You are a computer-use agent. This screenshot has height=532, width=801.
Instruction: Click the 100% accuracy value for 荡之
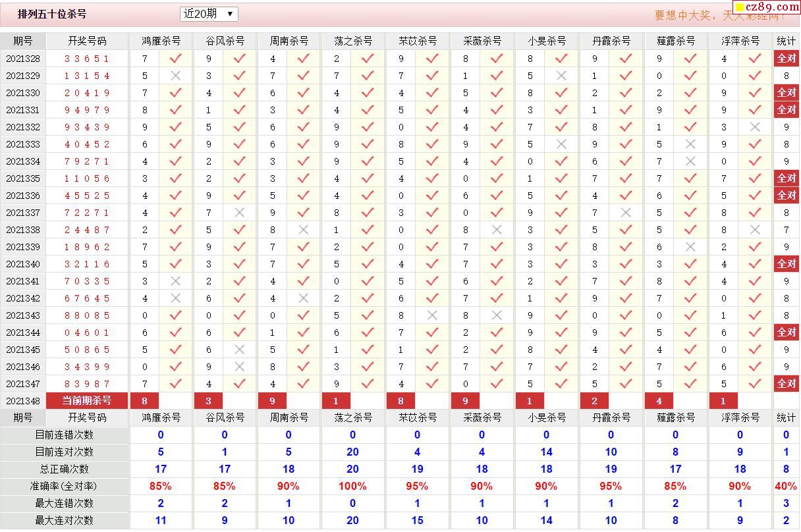[353, 487]
